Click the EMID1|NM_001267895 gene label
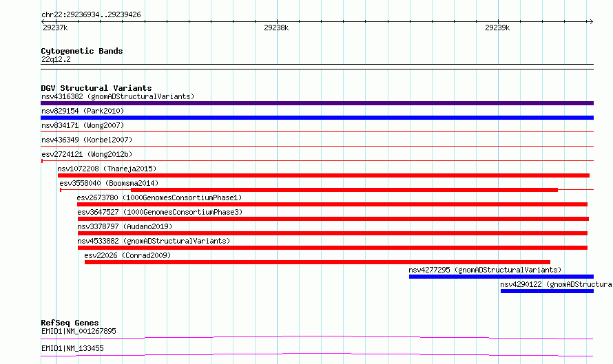The image size is (613, 364). 79,331
